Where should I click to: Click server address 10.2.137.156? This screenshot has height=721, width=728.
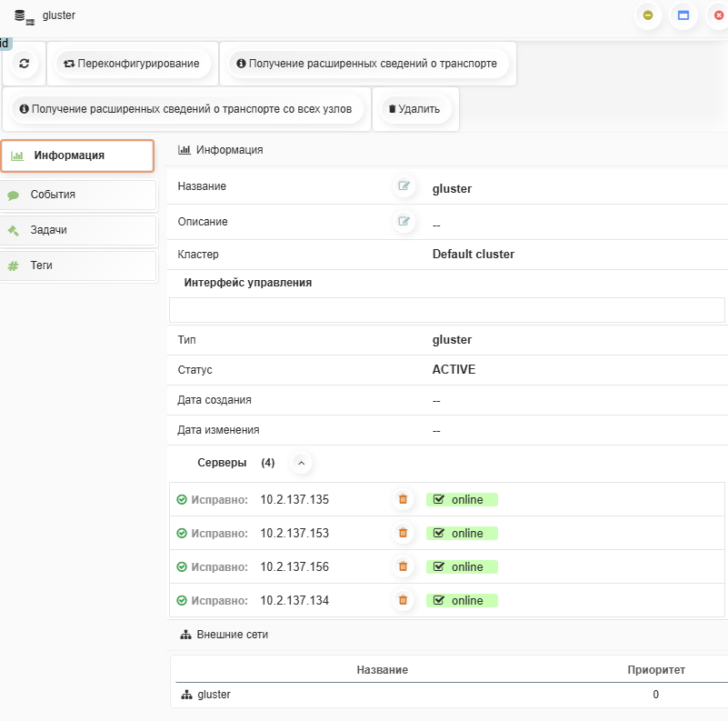click(294, 566)
